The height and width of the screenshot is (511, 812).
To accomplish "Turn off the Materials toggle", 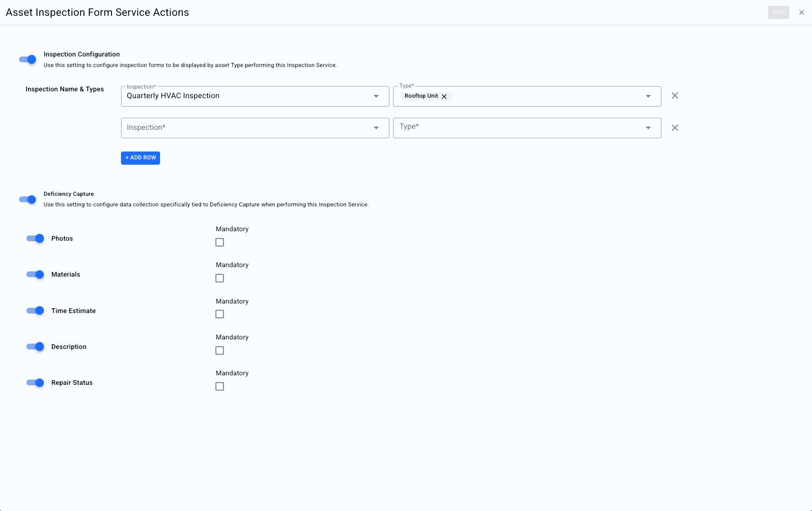I will pos(35,275).
